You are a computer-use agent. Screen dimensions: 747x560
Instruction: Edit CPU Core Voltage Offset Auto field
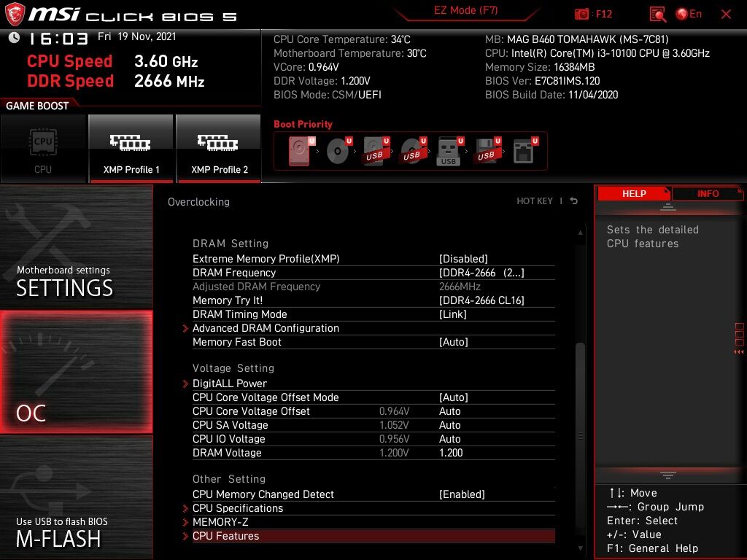point(449,411)
